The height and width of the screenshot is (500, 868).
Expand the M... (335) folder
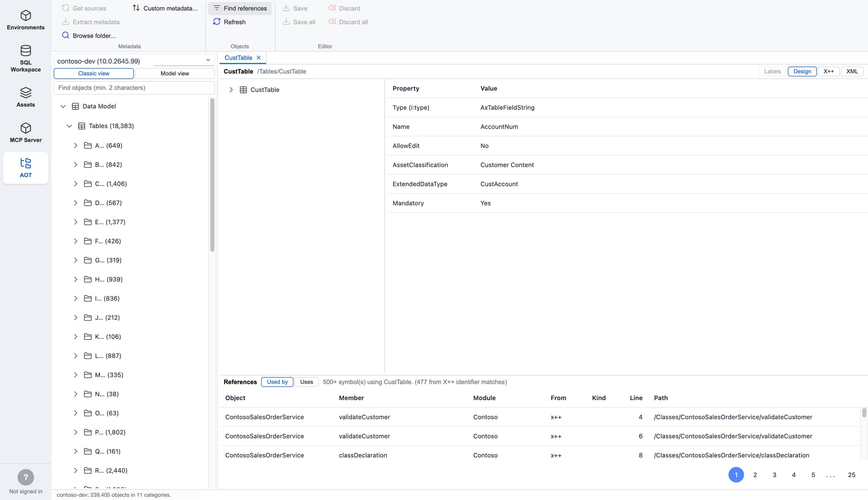(75, 375)
